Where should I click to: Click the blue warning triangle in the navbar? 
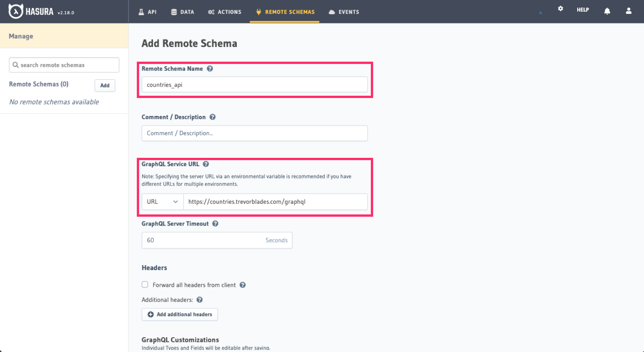[x=540, y=13]
